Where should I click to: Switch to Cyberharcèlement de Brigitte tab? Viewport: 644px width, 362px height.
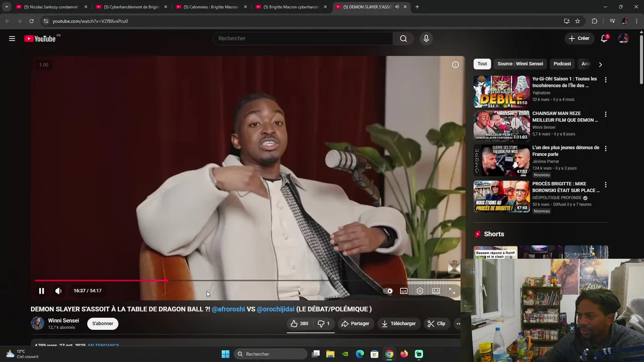(x=131, y=7)
